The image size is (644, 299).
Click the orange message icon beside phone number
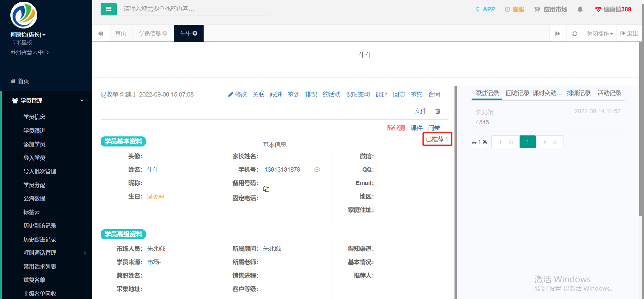pos(317,170)
